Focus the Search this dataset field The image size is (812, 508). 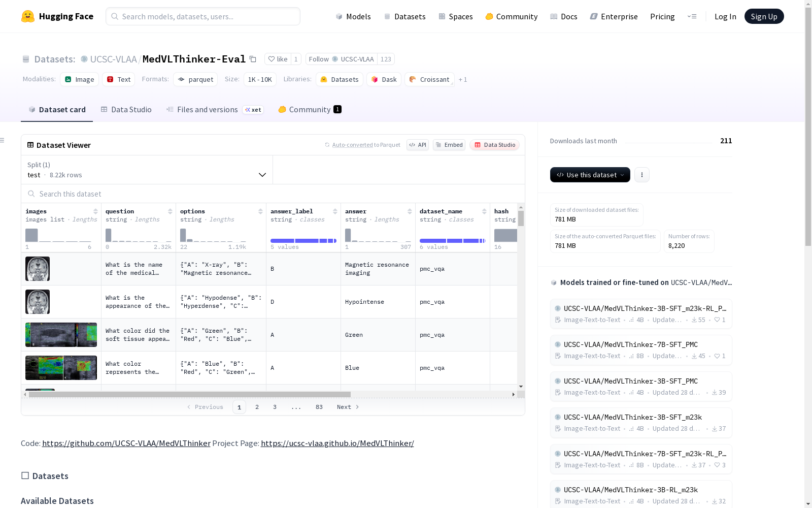pyautogui.click(x=273, y=194)
